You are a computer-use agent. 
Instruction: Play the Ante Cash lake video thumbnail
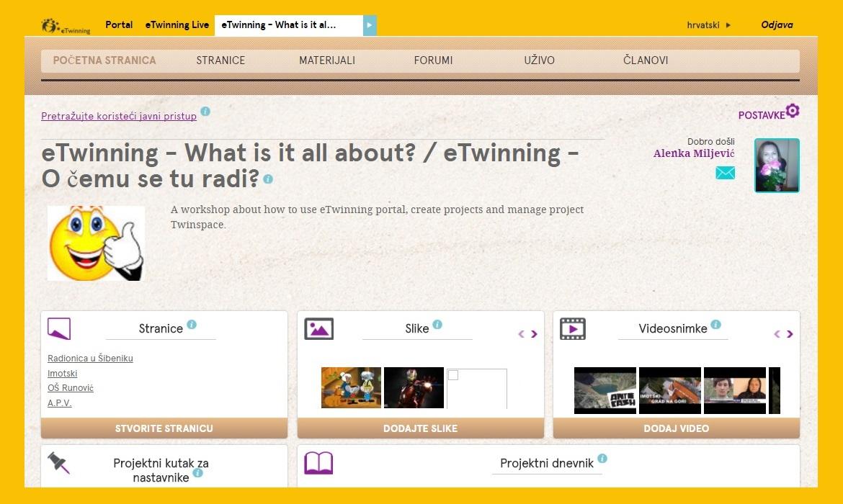point(605,391)
